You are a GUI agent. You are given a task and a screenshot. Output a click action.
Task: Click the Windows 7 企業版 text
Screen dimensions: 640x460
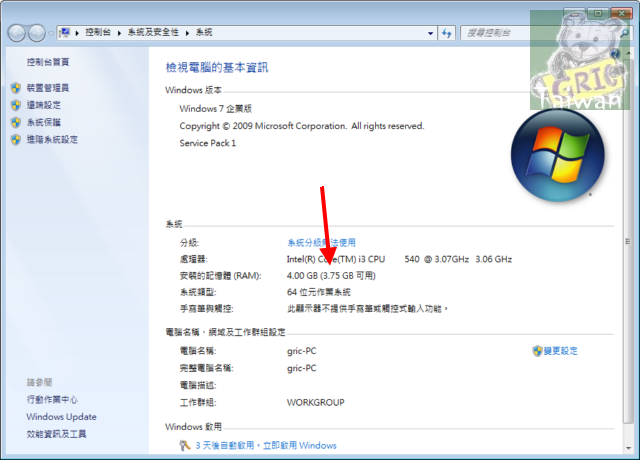216,109
